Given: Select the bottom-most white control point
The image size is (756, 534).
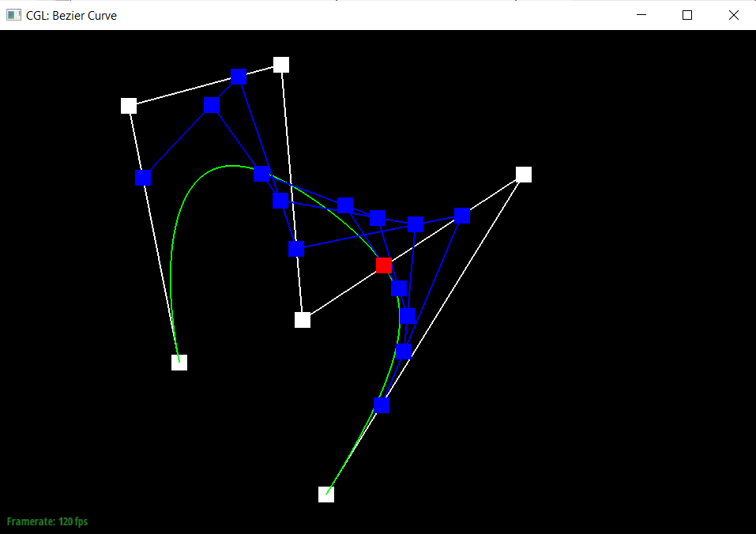Looking at the screenshot, I should pos(326,495).
